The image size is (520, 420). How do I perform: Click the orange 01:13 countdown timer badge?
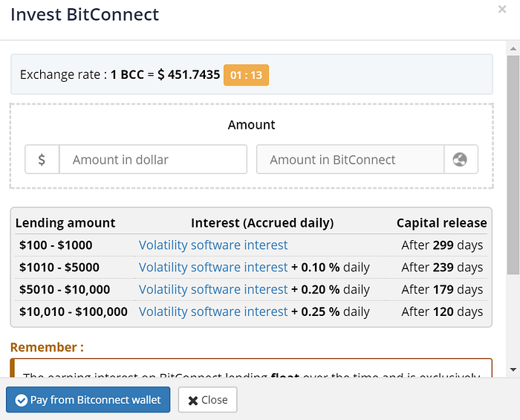point(246,75)
